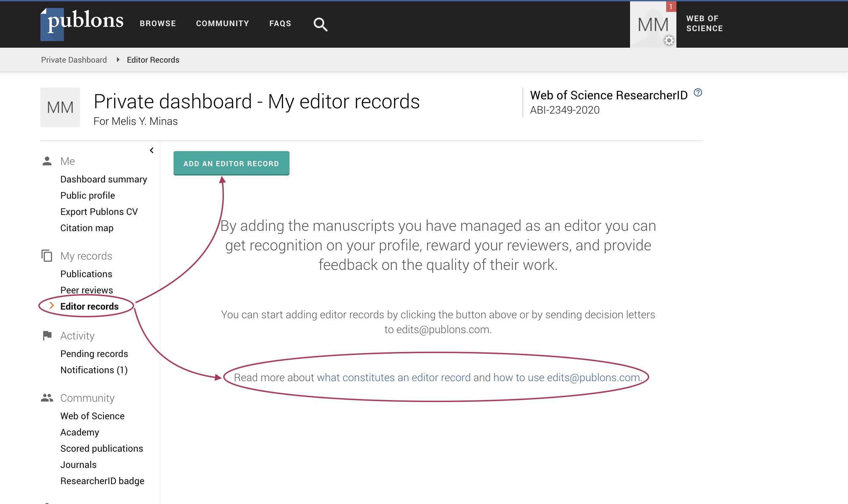Open account settings gear icon
The image size is (848, 504).
click(x=668, y=41)
